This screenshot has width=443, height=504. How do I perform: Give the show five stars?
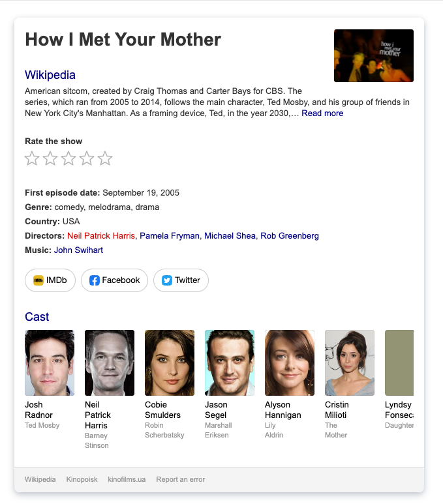click(105, 158)
